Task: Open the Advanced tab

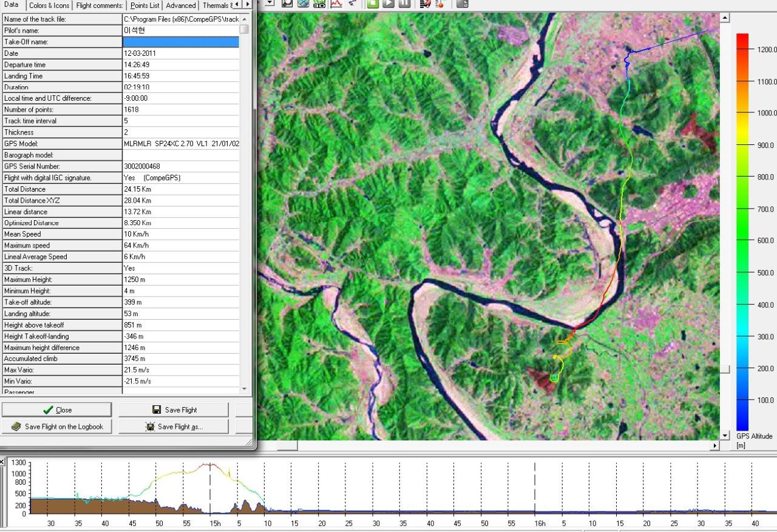Action: 181,5
